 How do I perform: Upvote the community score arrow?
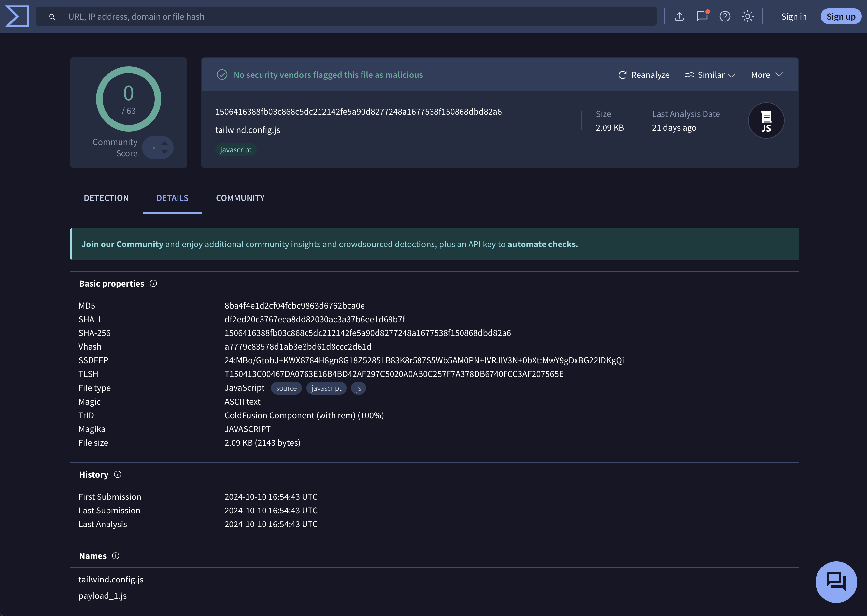pyautogui.click(x=164, y=143)
